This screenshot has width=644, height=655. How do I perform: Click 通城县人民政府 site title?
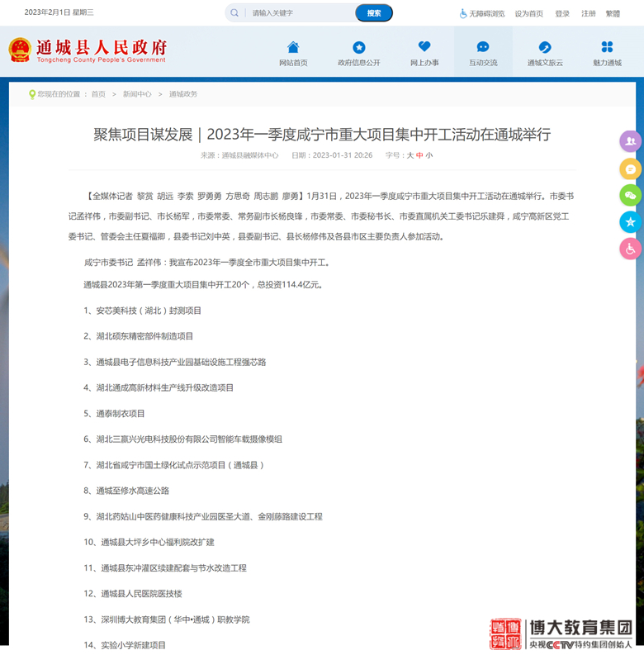(x=102, y=48)
